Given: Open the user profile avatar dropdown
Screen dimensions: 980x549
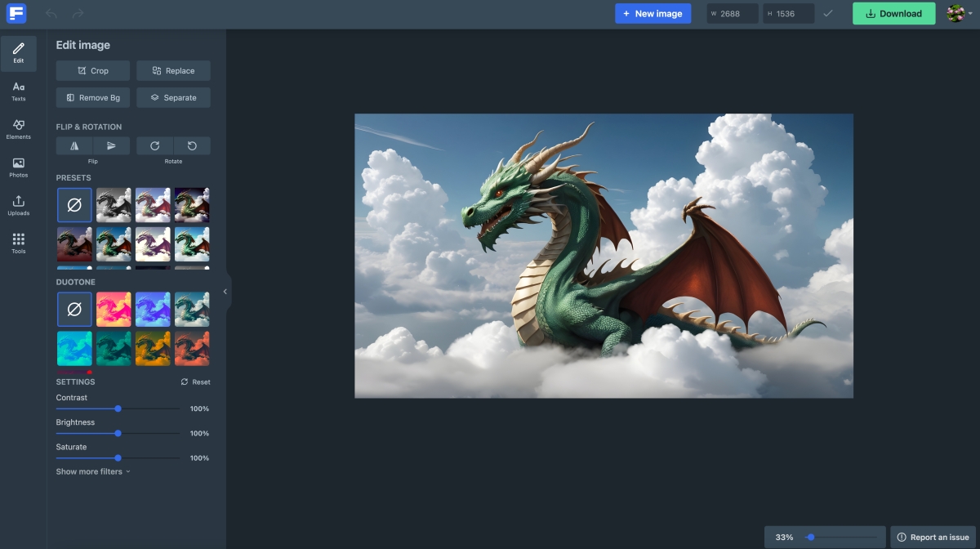Looking at the screenshot, I should coord(957,13).
